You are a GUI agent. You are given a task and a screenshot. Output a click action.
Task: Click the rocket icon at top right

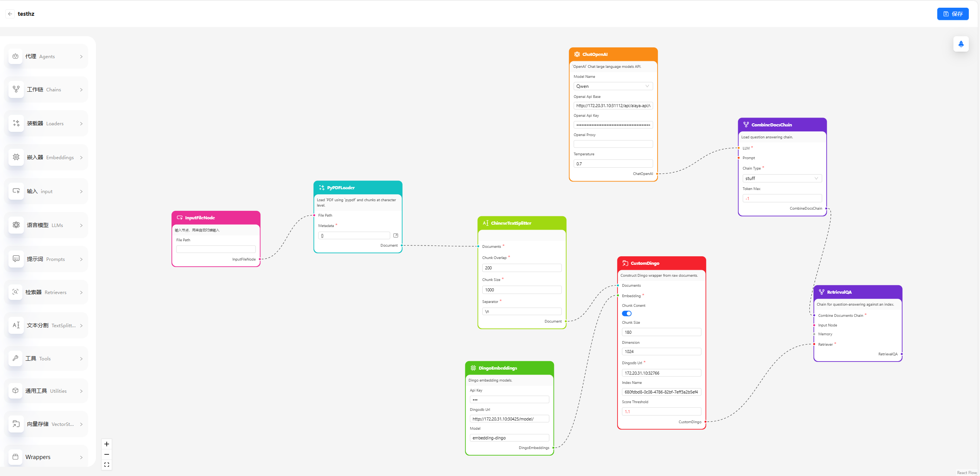(x=961, y=44)
